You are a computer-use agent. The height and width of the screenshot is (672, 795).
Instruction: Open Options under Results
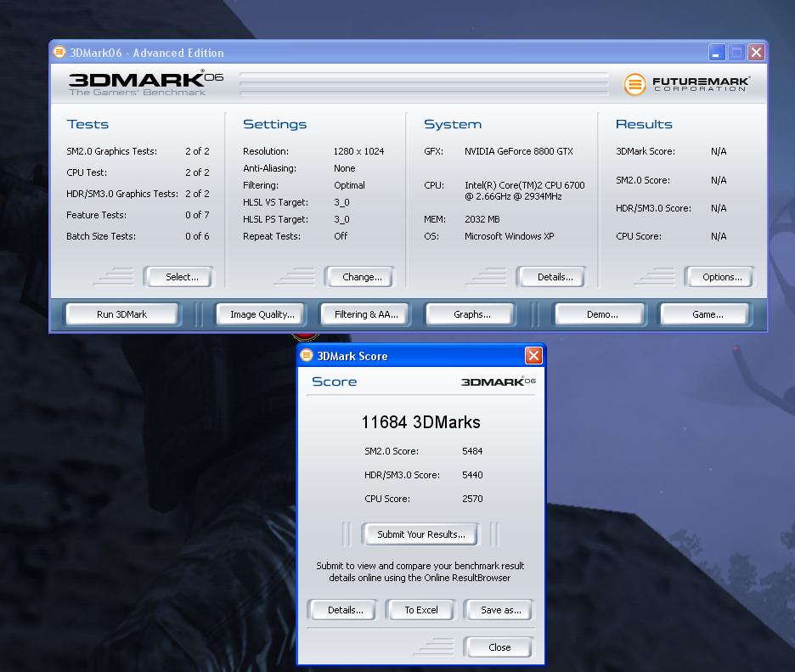coord(721,277)
